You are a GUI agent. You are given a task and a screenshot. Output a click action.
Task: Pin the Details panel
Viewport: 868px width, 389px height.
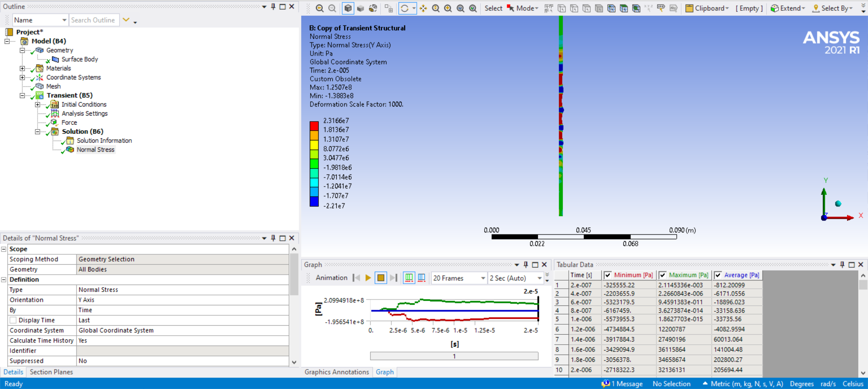point(273,238)
